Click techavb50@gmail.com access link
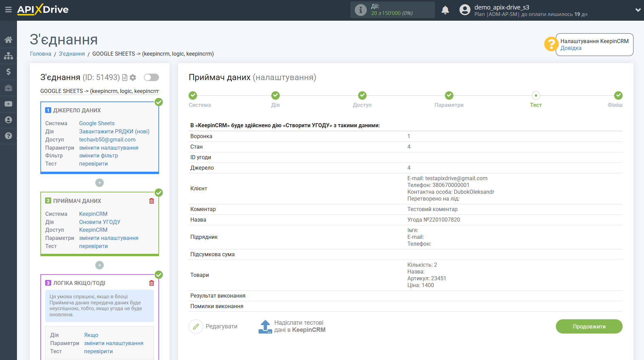This screenshot has height=360, width=644. (107, 139)
